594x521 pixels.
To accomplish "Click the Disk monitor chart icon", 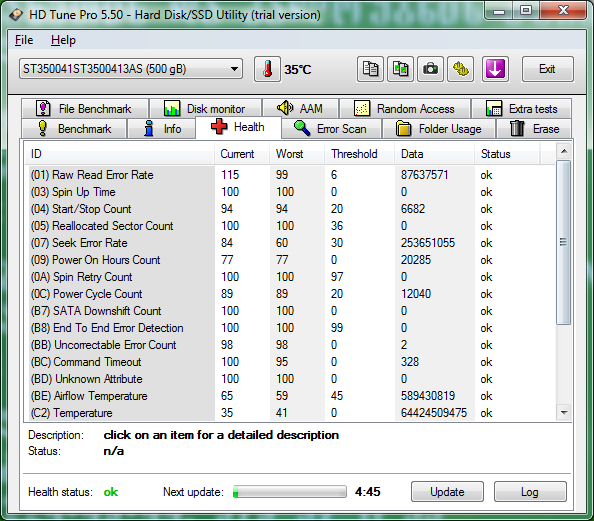I will point(172,108).
